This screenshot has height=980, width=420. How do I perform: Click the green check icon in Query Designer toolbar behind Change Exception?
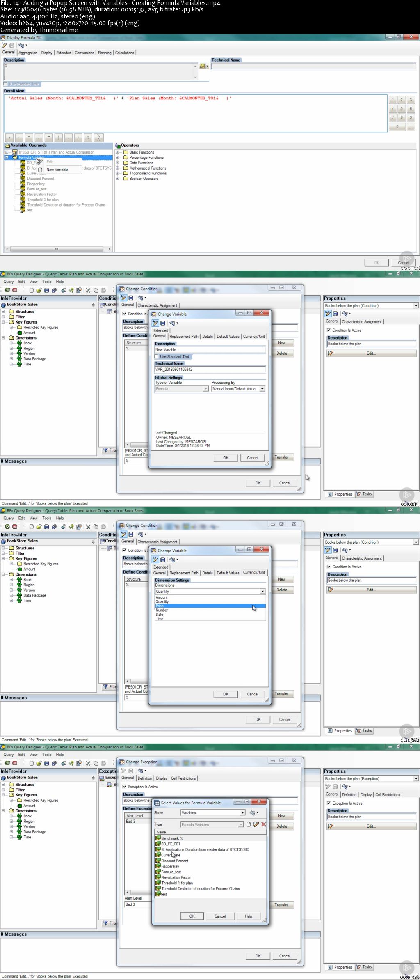click(7, 763)
